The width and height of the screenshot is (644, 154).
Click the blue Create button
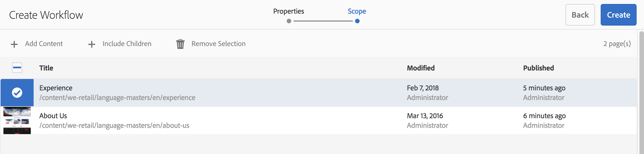[x=618, y=15]
